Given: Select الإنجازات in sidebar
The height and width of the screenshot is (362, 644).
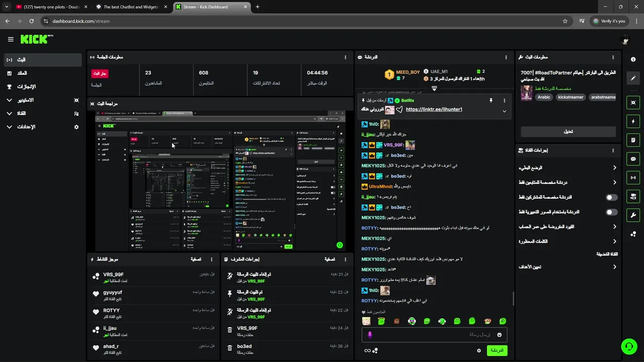Looking at the screenshot, I should (43, 87).
